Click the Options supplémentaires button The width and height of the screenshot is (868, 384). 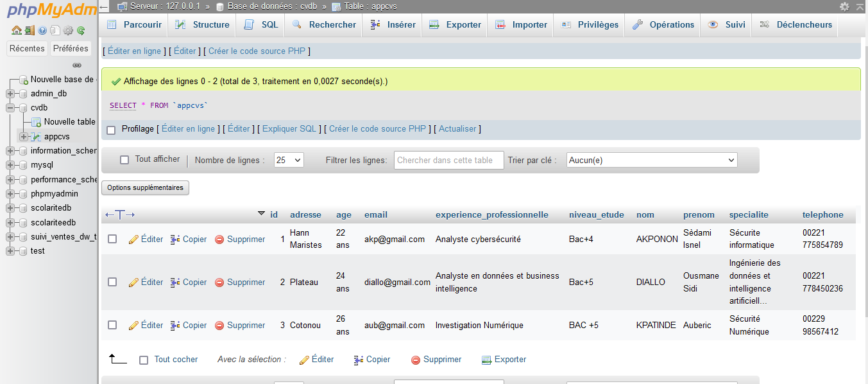(145, 188)
